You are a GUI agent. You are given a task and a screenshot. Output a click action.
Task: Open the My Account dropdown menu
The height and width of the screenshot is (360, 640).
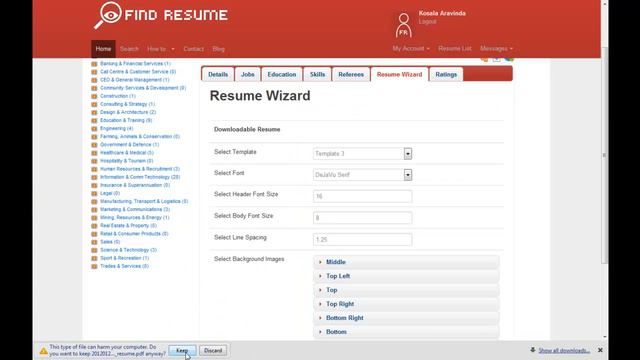tap(411, 49)
